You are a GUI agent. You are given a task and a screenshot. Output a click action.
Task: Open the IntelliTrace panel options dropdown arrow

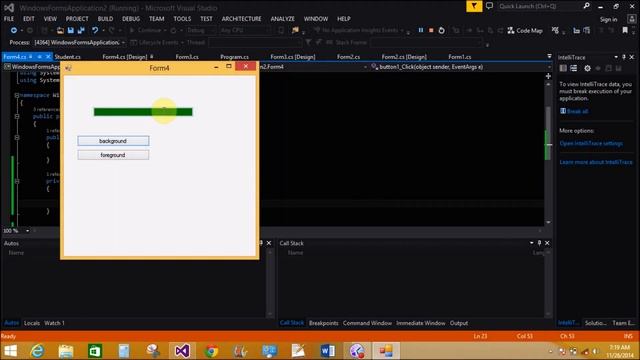click(x=616, y=57)
